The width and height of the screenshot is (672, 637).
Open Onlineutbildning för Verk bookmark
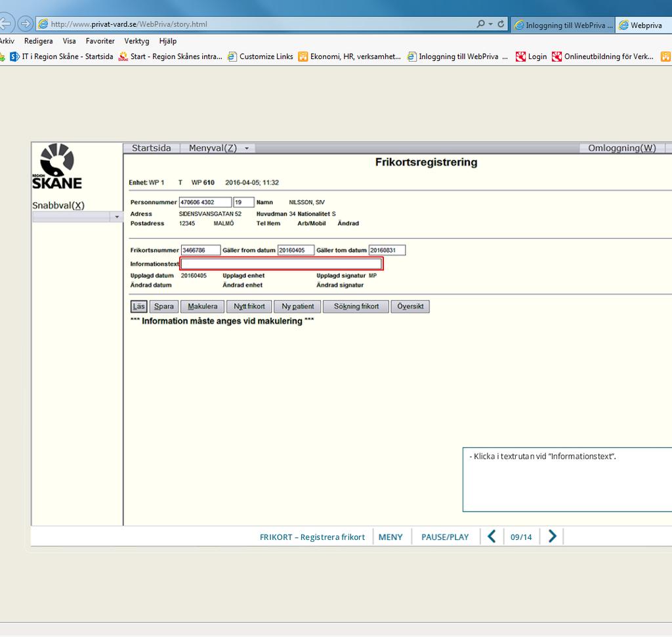pos(603,56)
